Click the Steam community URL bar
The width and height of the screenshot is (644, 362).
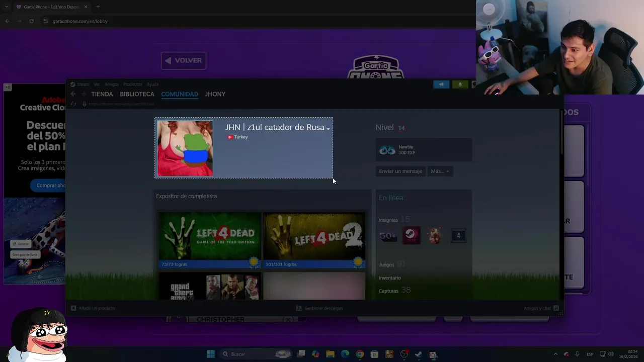tap(121, 104)
